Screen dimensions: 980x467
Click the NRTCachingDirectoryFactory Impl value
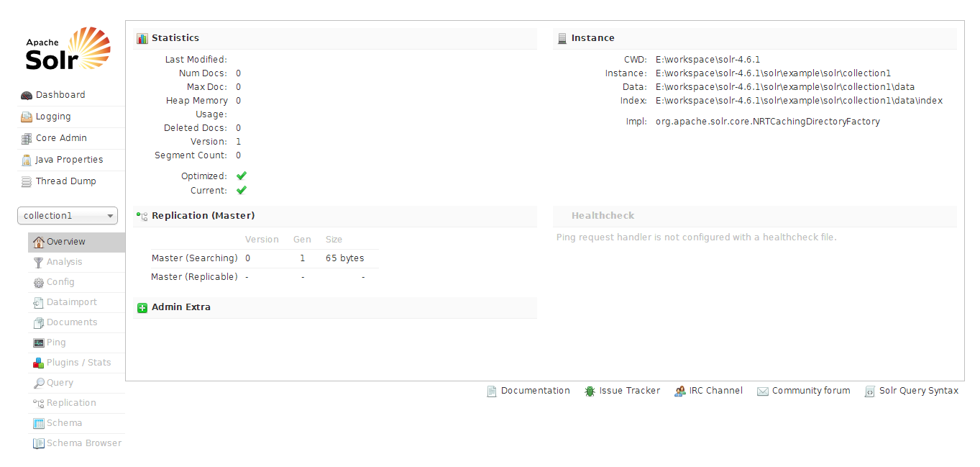pos(768,122)
